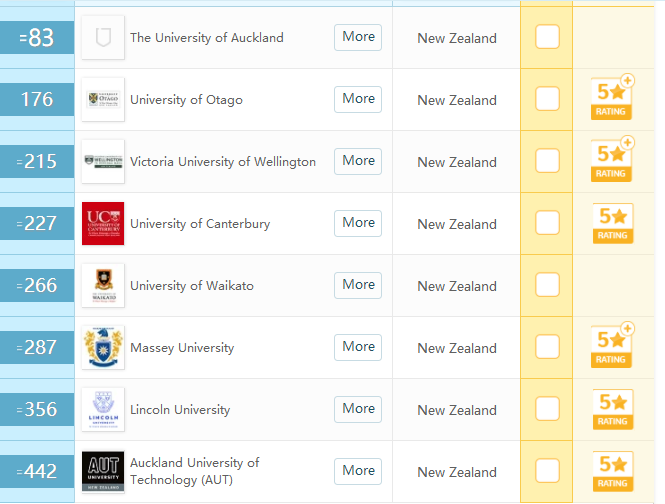Click the black AUT logo
The image size is (665, 504).
coord(102,472)
